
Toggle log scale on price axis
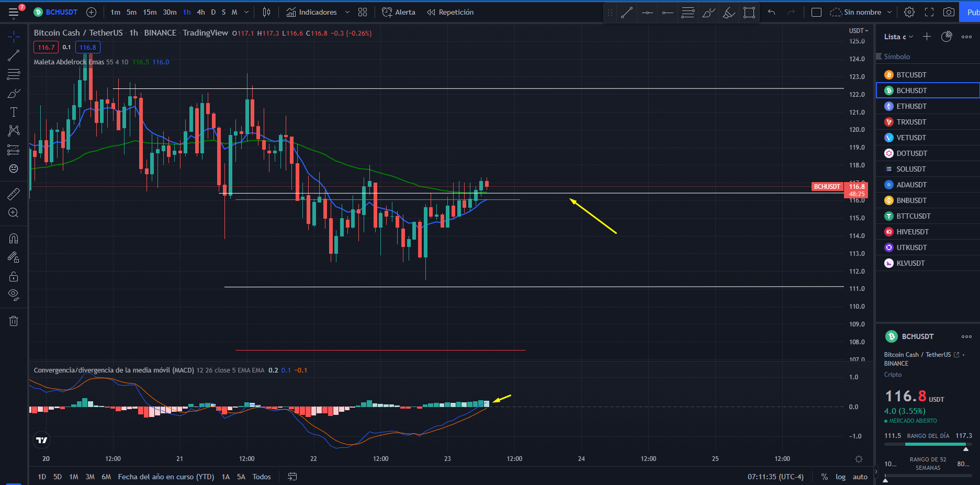click(840, 477)
